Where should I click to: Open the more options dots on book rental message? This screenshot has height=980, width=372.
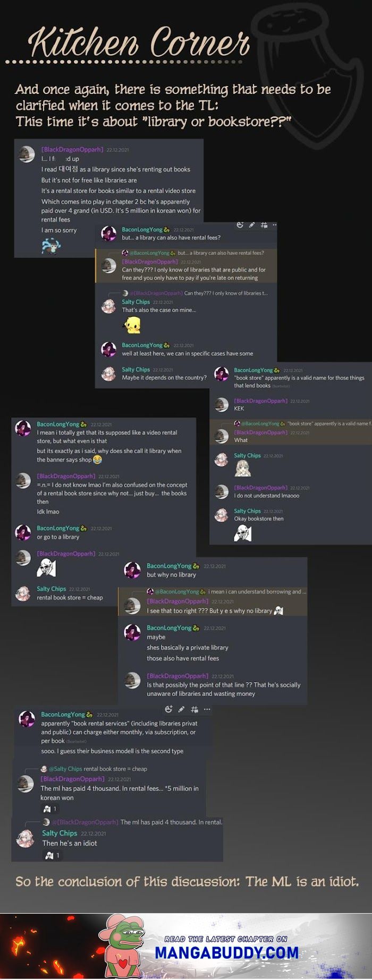point(207,709)
